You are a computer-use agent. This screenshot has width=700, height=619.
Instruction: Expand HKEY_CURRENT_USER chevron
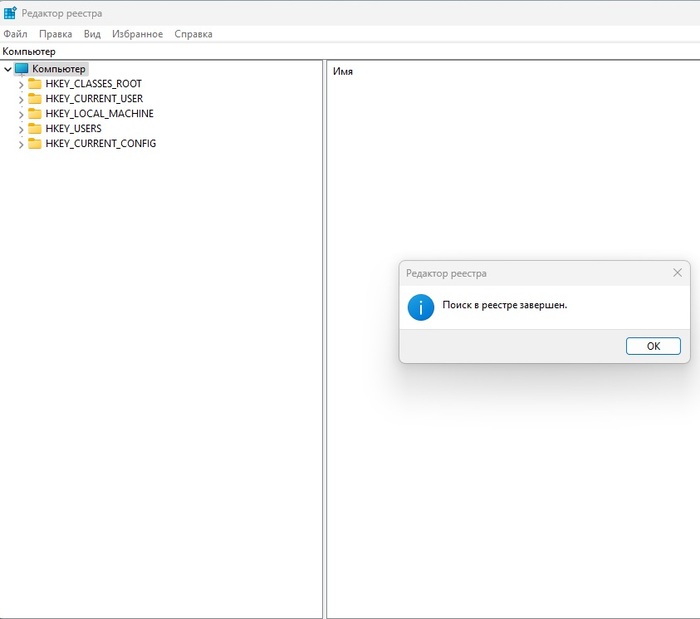tap(21, 100)
